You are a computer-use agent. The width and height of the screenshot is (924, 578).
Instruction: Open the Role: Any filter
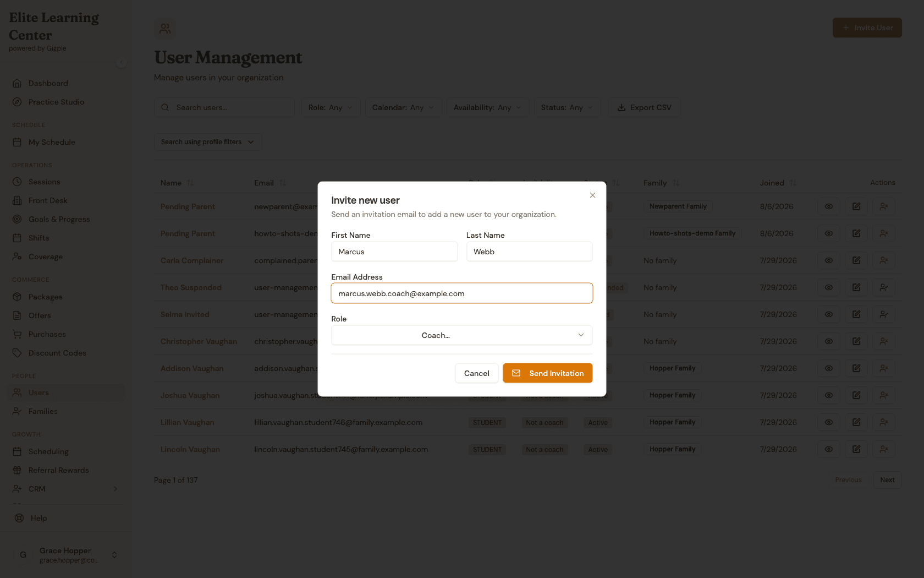click(x=331, y=107)
